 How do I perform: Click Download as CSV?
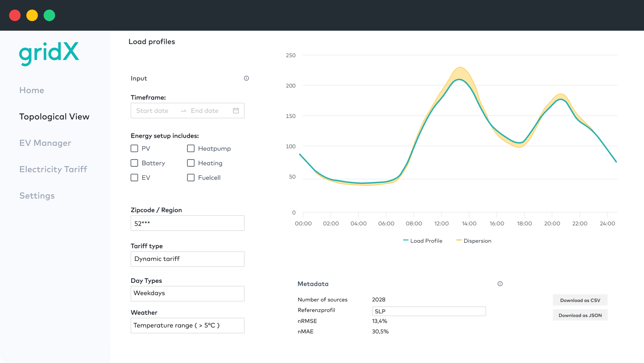pos(580,300)
